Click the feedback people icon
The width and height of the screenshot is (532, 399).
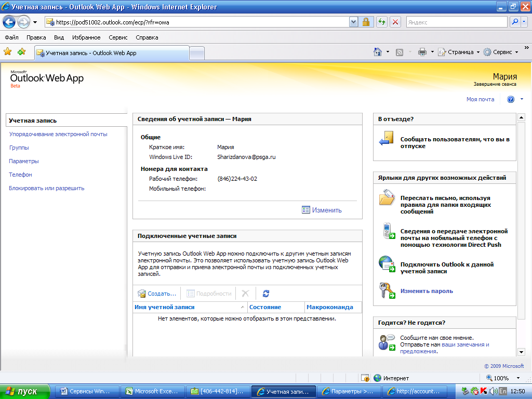tap(387, 342)
